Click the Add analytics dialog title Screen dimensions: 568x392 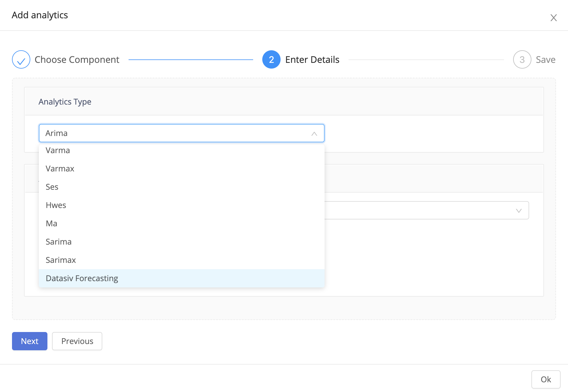click(40, 15)
